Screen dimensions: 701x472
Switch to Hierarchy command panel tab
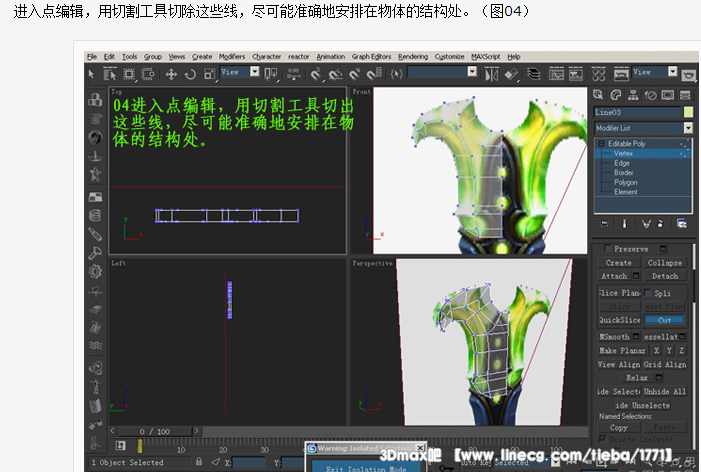[x=633, y=95]
